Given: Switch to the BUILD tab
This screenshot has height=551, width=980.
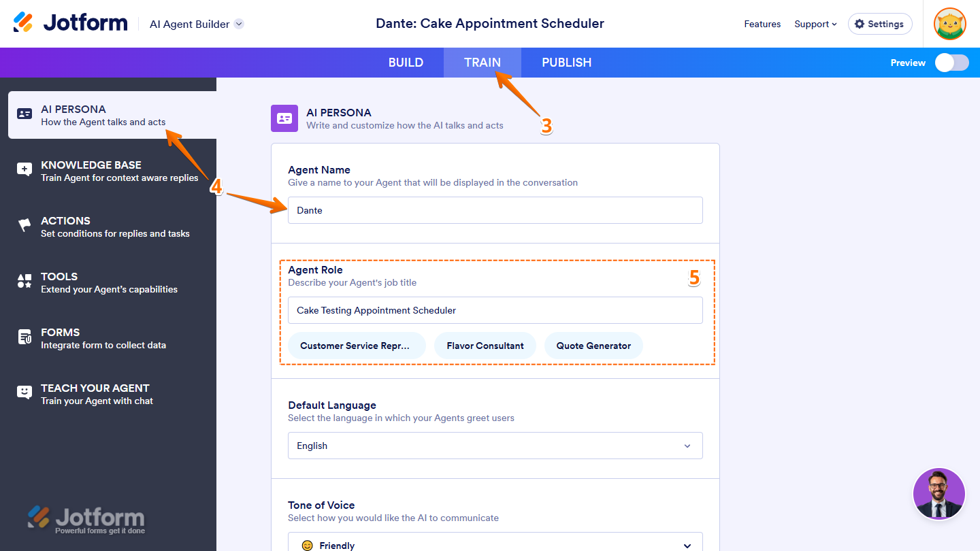Looking at the screenshot, I should (x=406, y=63).
